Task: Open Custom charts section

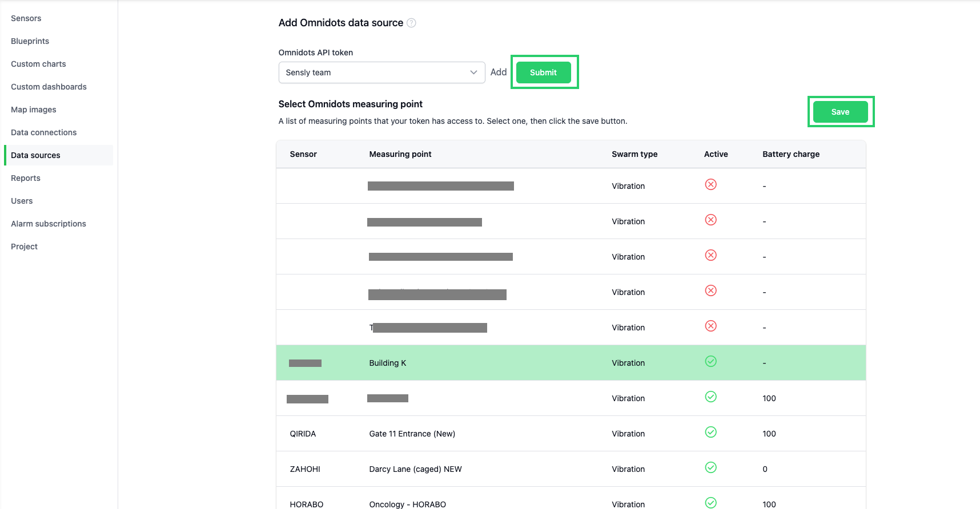Action: click(38, 64)
